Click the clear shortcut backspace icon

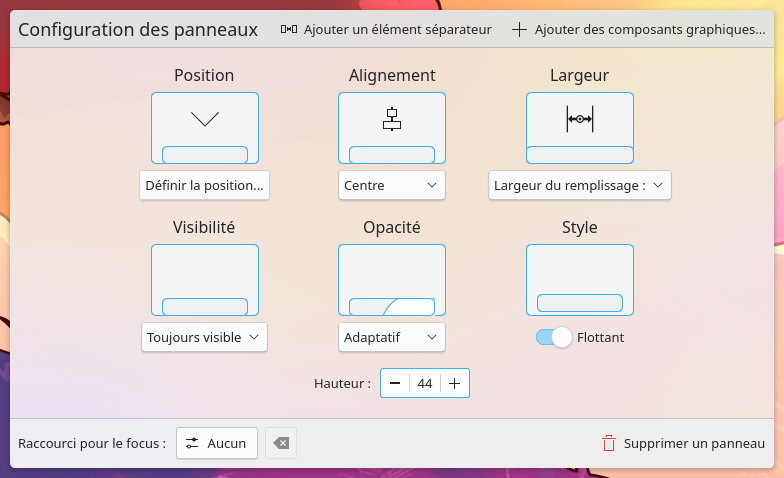(x=281, y=443)
